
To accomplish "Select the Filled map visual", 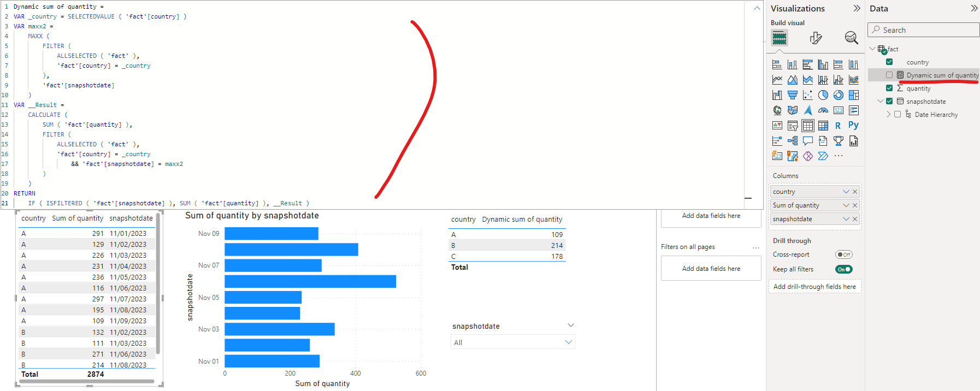I will (x=792, y=110).
